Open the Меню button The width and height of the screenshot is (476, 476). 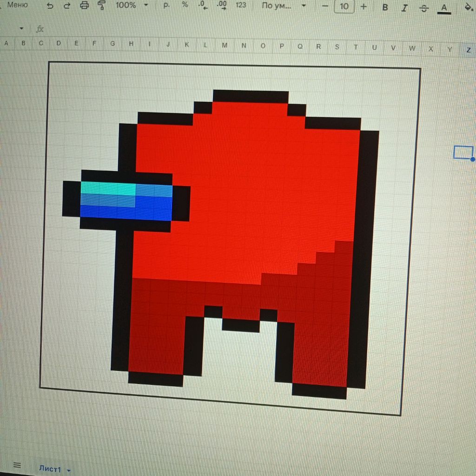pyautogui.click(x=17, y=5)
